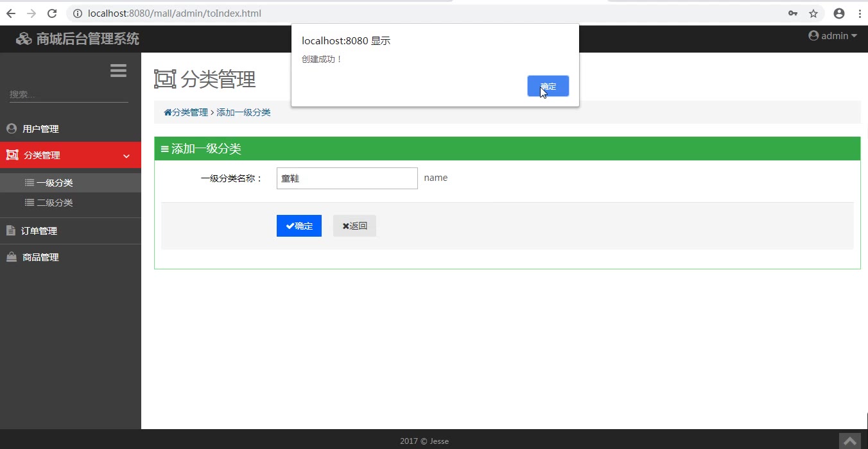Screen dimensions: 868x449
Task: Click the site information icon in address bar
Action: coord(78,13)
